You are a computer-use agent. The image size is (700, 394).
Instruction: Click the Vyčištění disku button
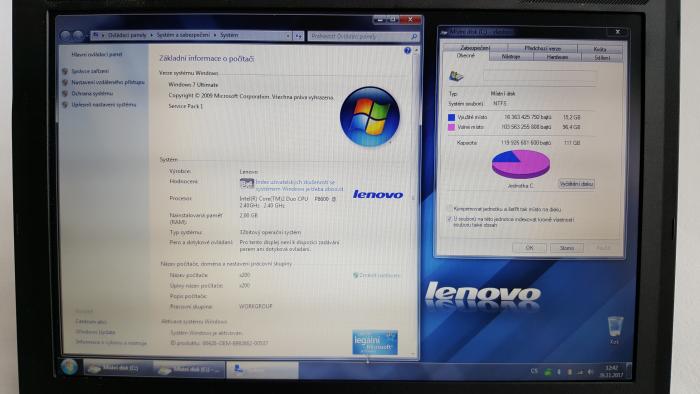(x=576, y=184)
